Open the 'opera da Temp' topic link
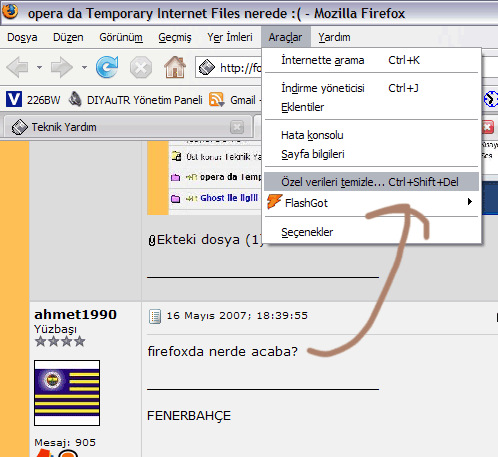Image resolution: width=498 pixels, height=457 pixels. (x=230, y=177)
